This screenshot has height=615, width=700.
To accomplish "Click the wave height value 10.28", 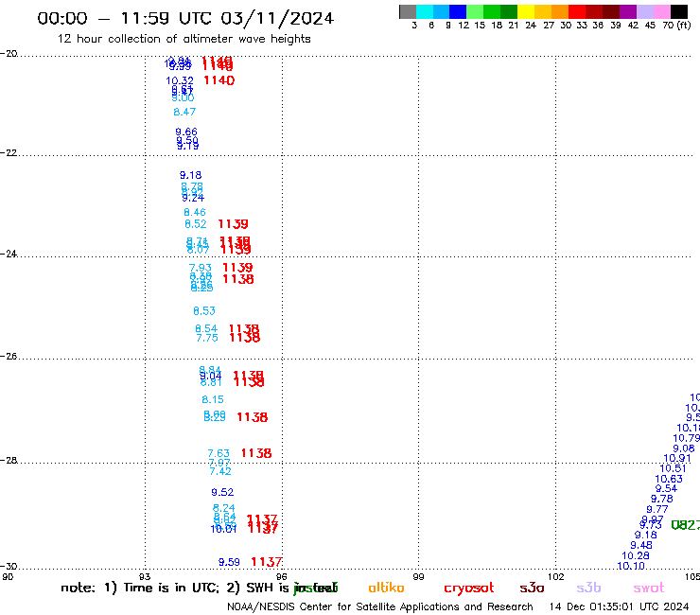I will tap(636, 555).
